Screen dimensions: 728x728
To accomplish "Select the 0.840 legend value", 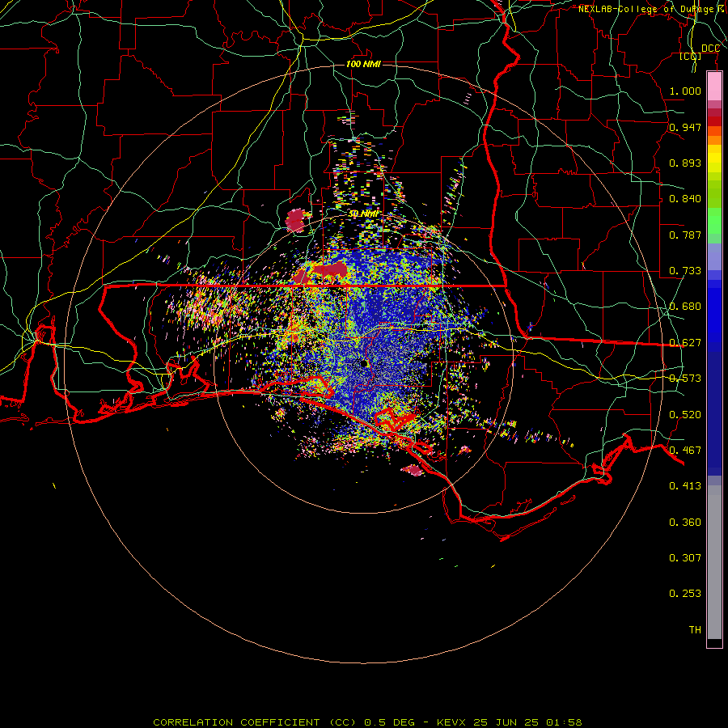I will click(685, 199).
